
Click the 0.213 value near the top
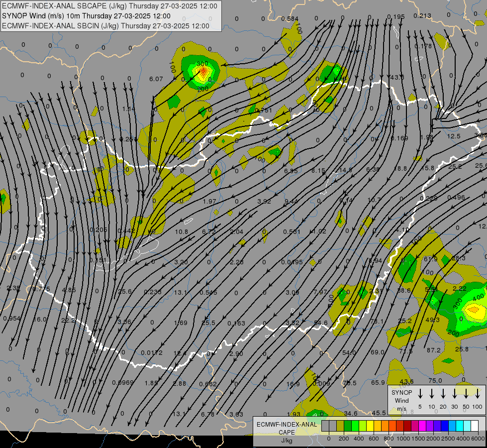[x=422, y=15]
